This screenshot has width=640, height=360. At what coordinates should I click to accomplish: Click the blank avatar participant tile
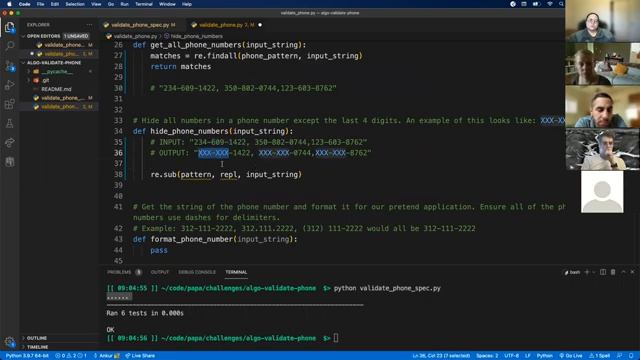coord(602,191)
